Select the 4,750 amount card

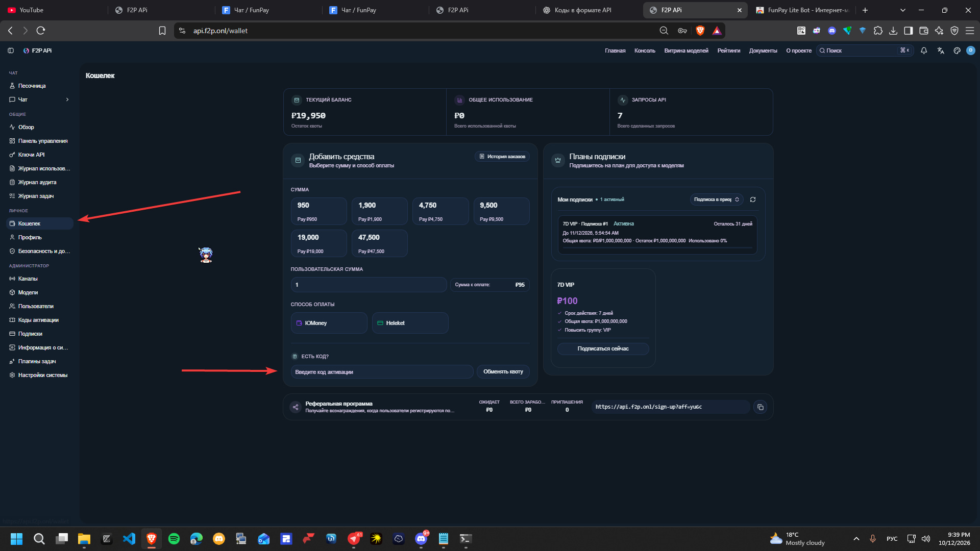[x=440, y=211]
